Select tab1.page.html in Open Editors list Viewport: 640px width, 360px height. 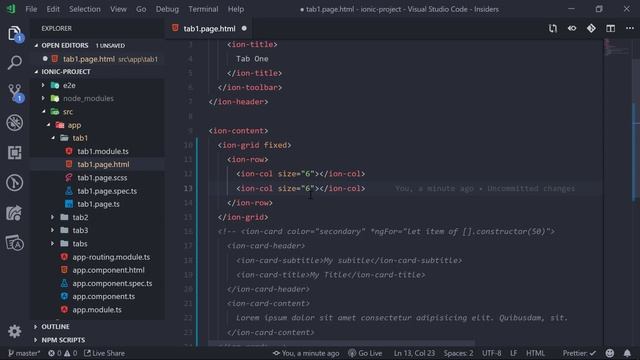(x=98, y=59)
